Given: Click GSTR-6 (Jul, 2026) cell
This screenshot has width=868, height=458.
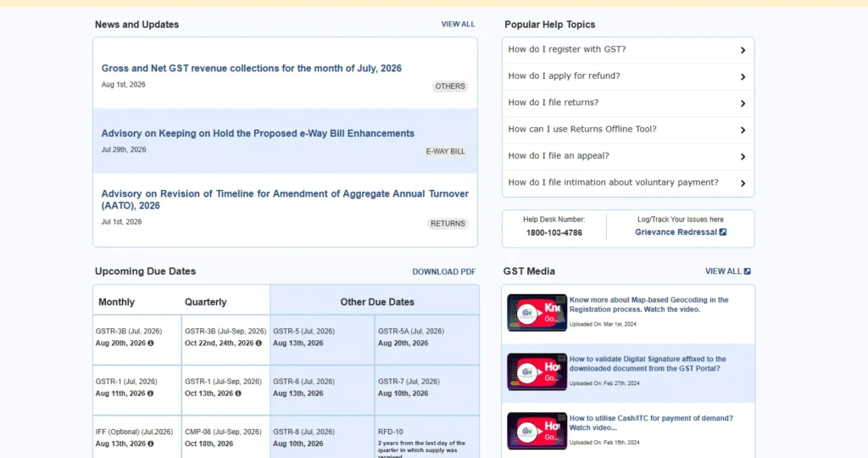Looking at the screenshot, I should 322,390.
